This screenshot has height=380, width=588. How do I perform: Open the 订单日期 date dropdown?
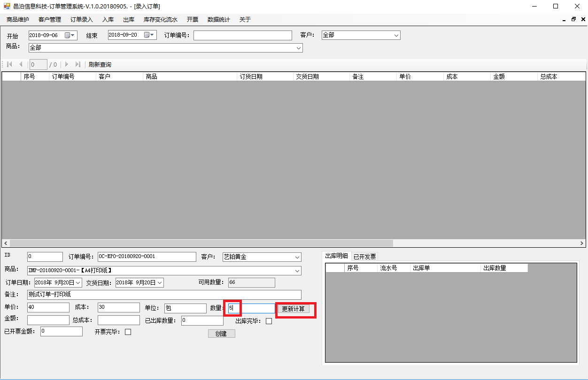[78, 282]
